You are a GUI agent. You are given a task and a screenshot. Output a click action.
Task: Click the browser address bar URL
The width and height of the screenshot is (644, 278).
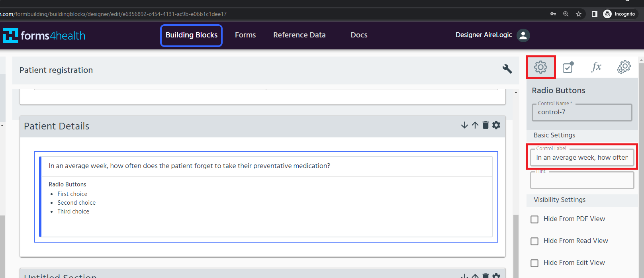[x=114, y=14]
